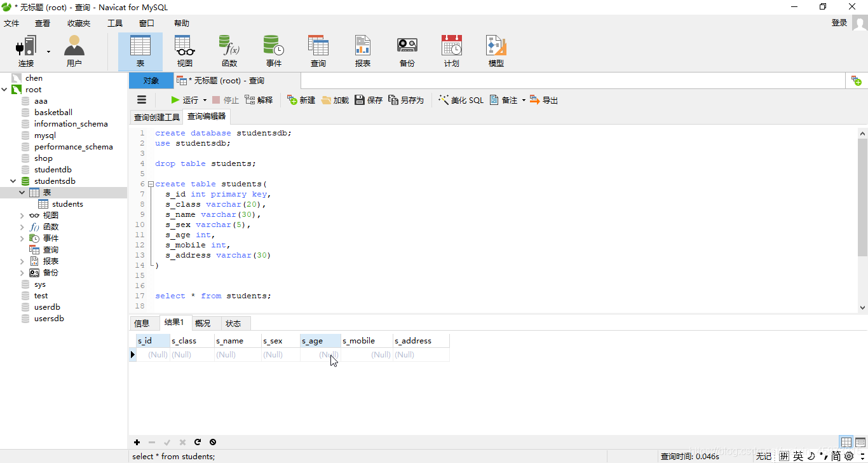
Task: Select the Table (表) toolbar icon
Action: pos(140,52)
